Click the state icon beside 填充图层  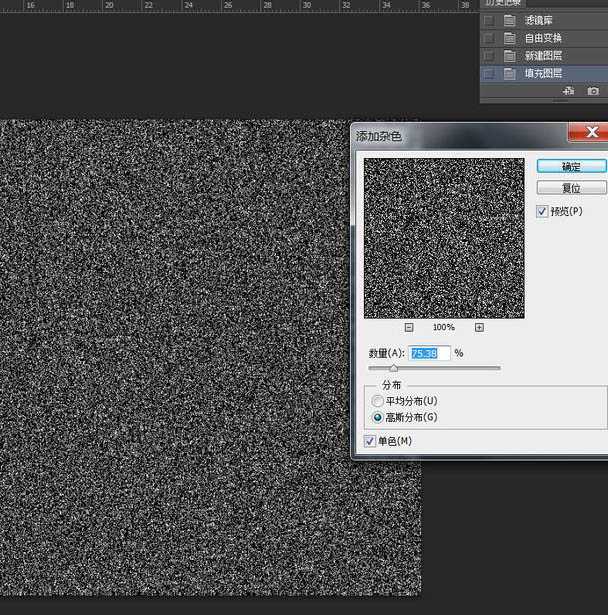pyautogui.click(x=510, y=73)
